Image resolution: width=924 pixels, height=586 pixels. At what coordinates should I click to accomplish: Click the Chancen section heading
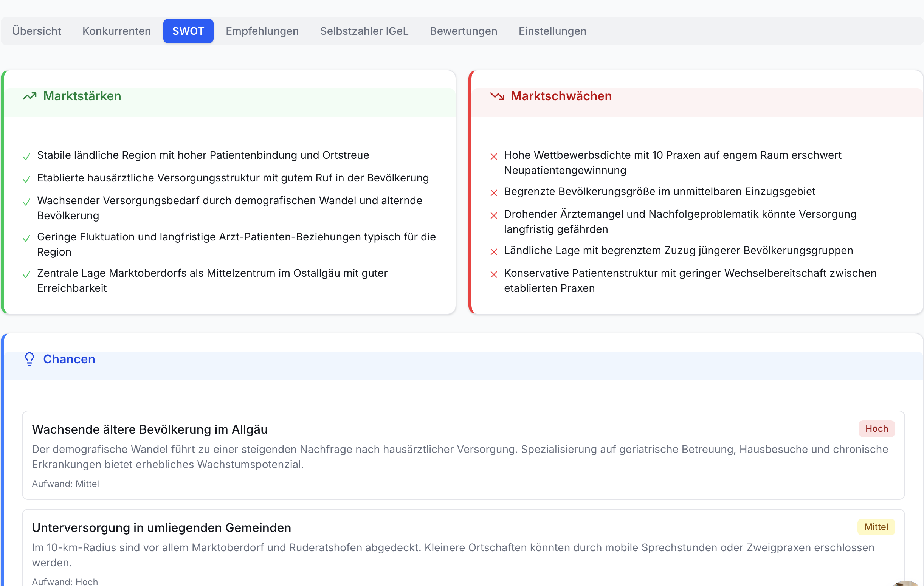click(69, 359)
